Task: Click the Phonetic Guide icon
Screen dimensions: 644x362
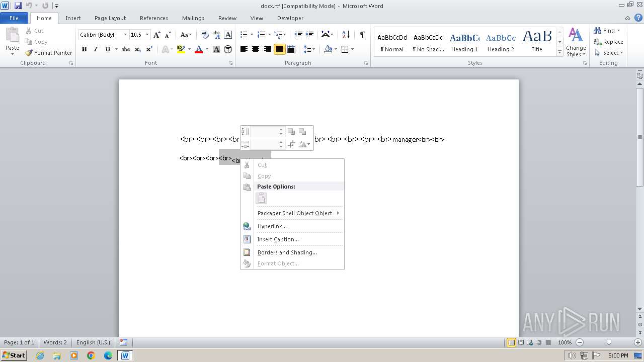Action: [x=216, y=35]
